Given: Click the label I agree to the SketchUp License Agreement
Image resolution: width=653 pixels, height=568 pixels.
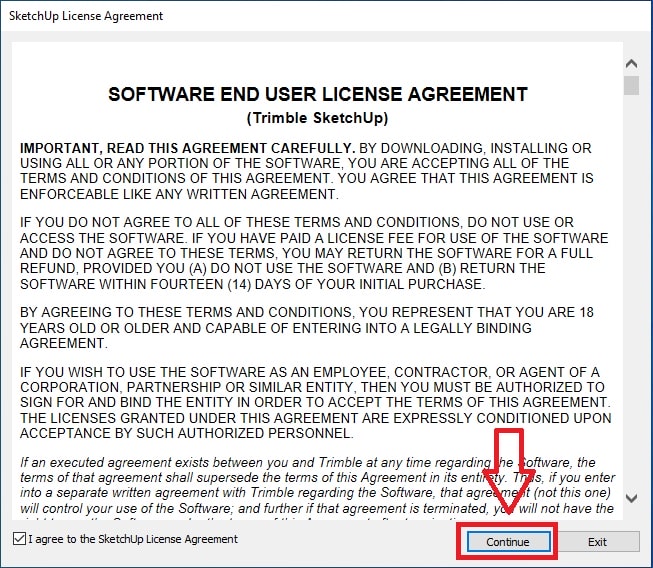Looking at the screenshot, I should tap(133, 539).
